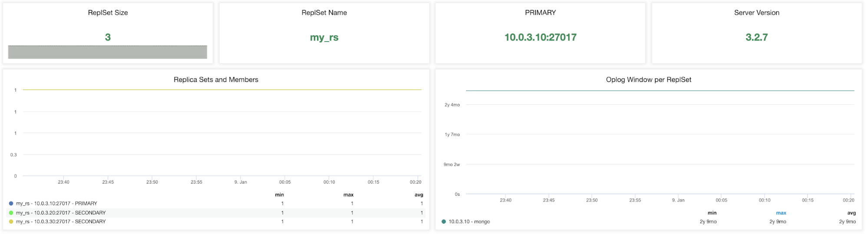Image resolution: width=868 pixels, height=234 pixels.
Task: Sort Replica Sets legend by max column
Action: [x=349, y=194]
